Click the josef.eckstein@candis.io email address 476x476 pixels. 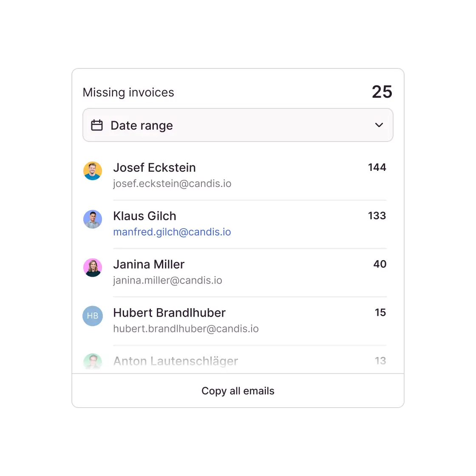pos(172,184)
